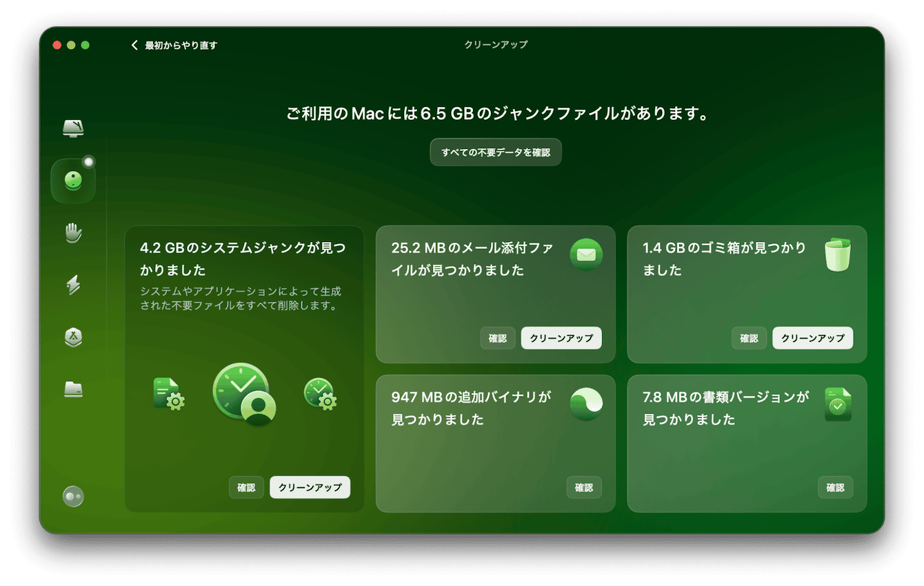This screenshot has height=586, width=924.
Task: Click the 7.8 MB の書類バージョン heading
Action: pyautogui.click(x=725, y=407)
